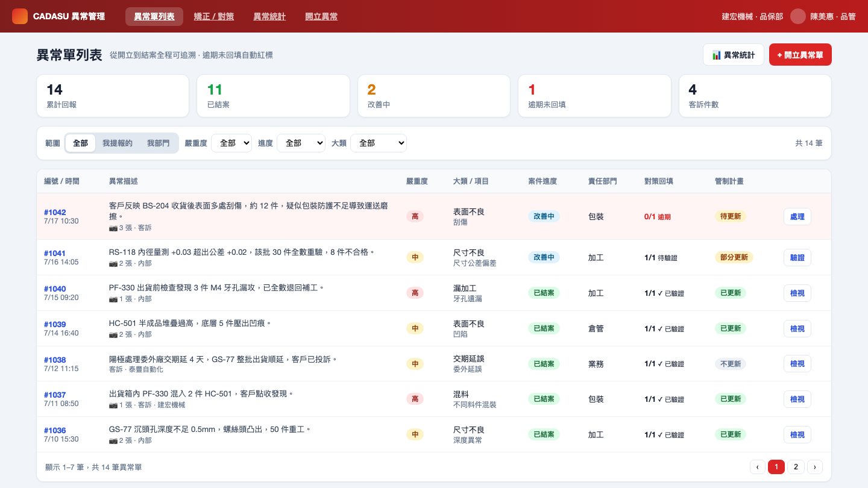Open report link #1041

pyautogui.click(x=55, y=253)
